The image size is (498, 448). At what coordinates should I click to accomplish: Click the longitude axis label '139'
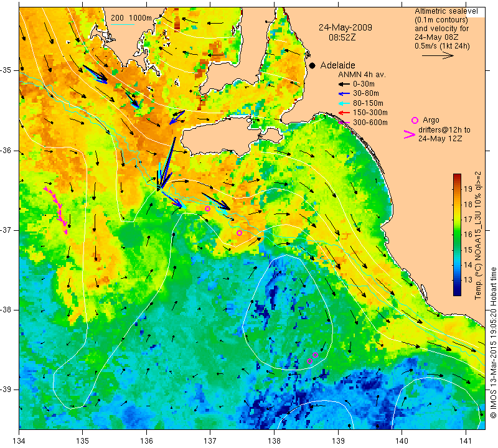[x=338, y=441]
